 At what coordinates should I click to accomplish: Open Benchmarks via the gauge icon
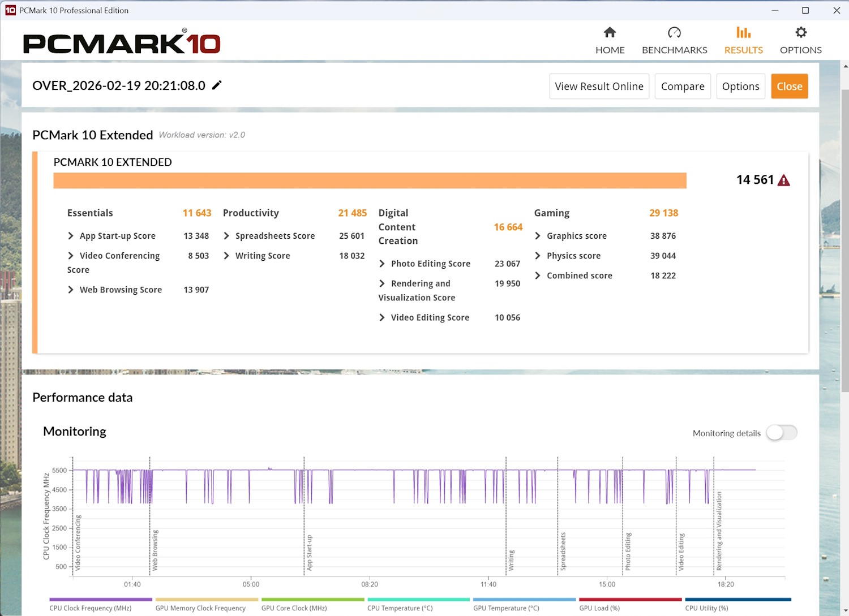click(674, 33)
